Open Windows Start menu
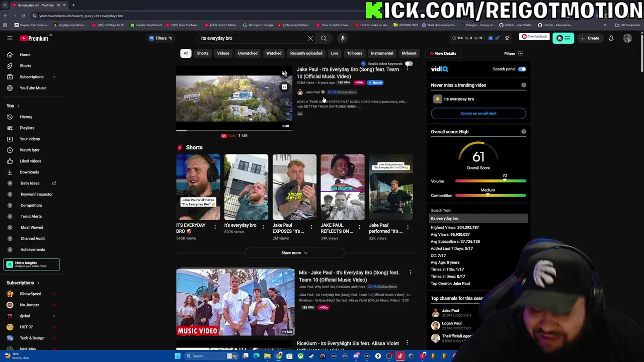This screenshot has height=362, width=644. (177, 356)
